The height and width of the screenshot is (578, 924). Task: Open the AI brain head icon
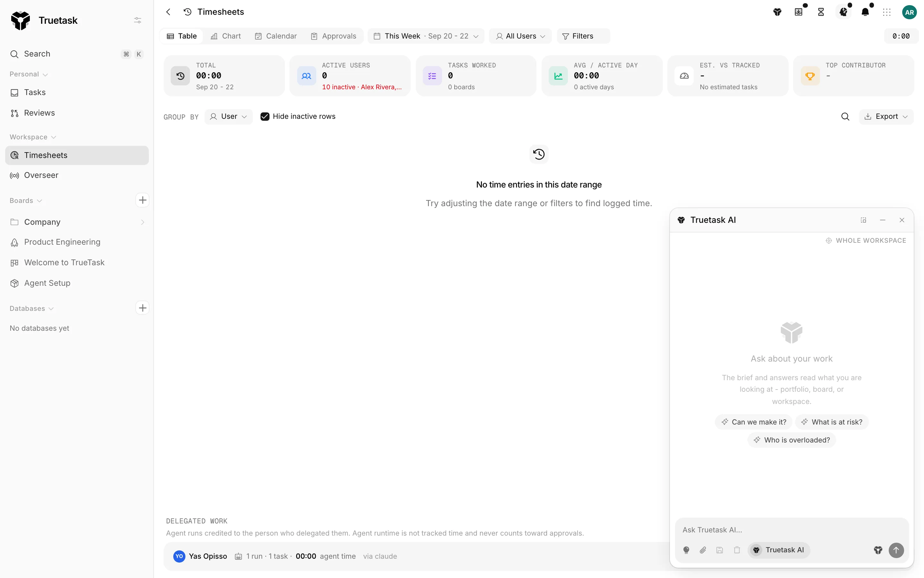(x=843, y=12)
